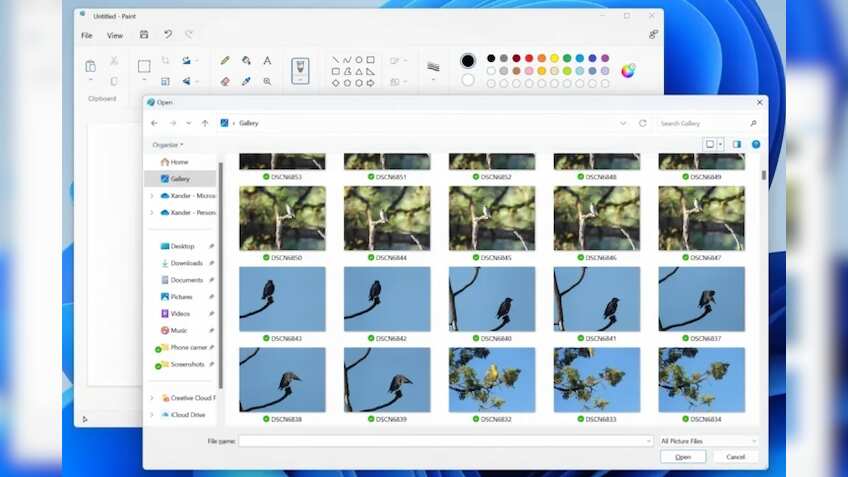Expand the iCloud Drive node
The height and width of the screenshot is (477, 848).
click(x=152, y=415)
